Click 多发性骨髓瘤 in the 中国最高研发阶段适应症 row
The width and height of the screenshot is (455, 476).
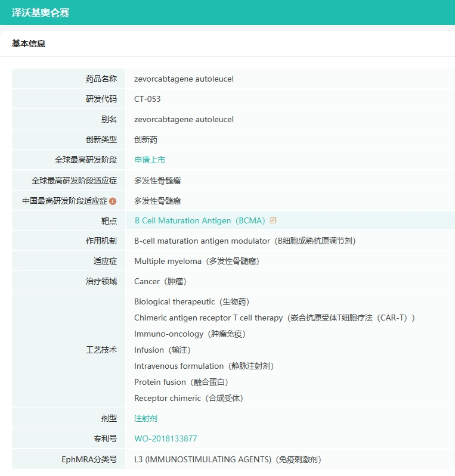[157, 201]
